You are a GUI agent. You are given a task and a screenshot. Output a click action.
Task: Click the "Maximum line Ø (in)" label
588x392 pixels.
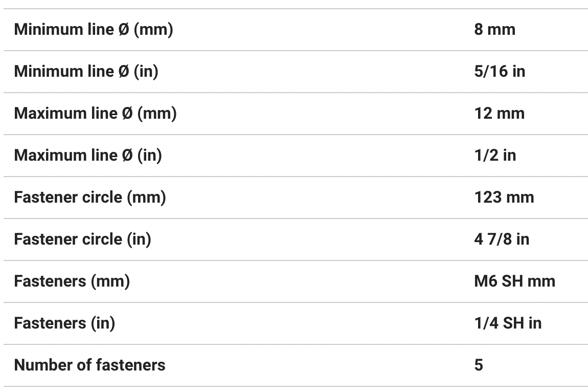click(x=88, y=156)
